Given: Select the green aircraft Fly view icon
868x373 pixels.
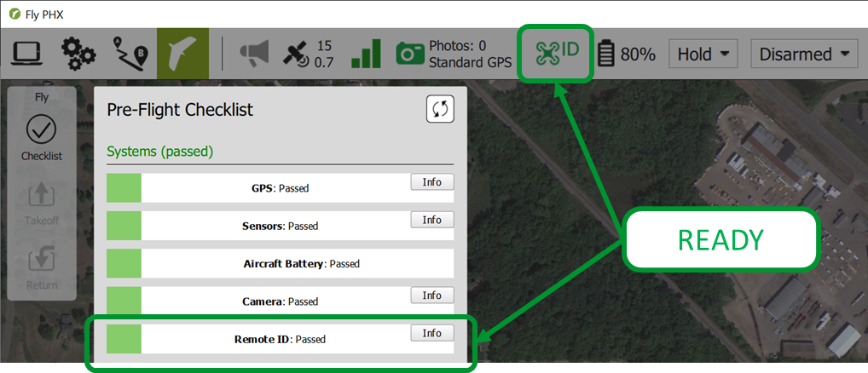Looking at the screenshot, I should [x=182, y=54].
